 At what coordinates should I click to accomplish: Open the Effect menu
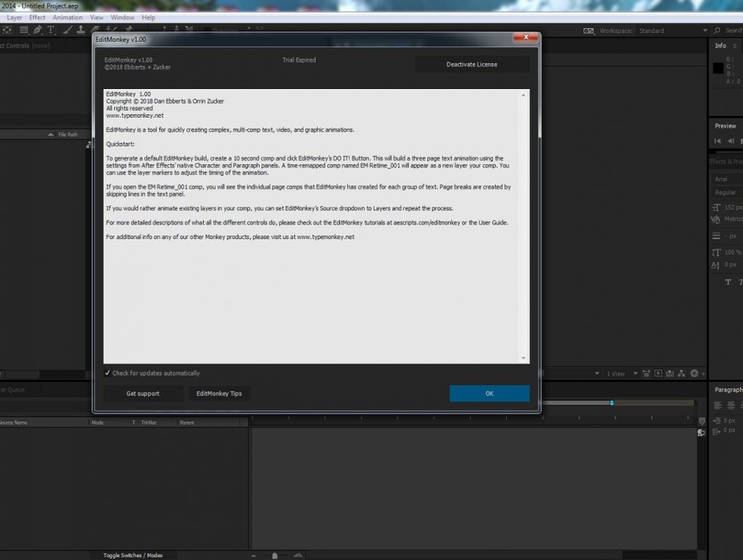click(x=37, y=18)
